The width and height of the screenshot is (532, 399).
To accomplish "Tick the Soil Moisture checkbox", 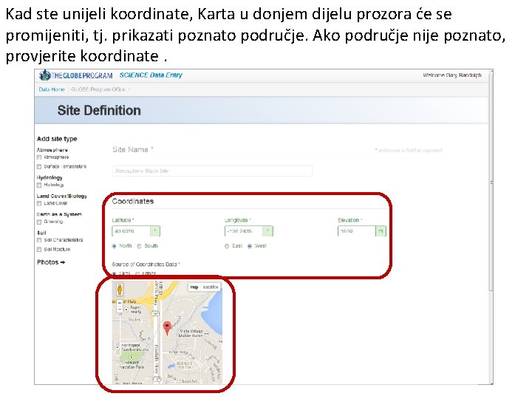I will 39,250.
